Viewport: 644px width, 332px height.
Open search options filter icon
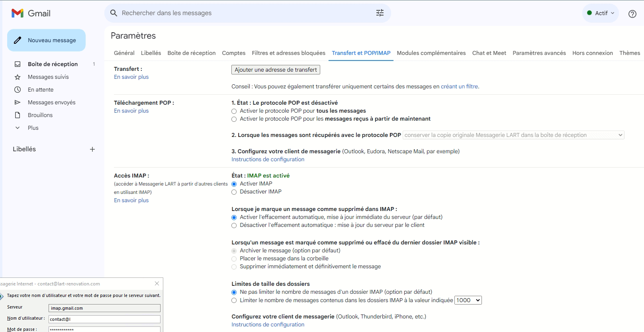tap(380, 13)
